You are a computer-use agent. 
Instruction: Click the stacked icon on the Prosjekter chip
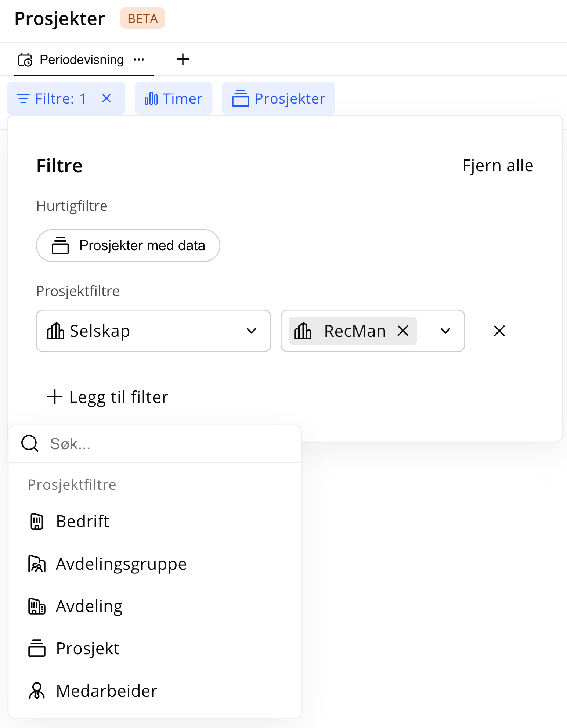(x=241, y=98)
